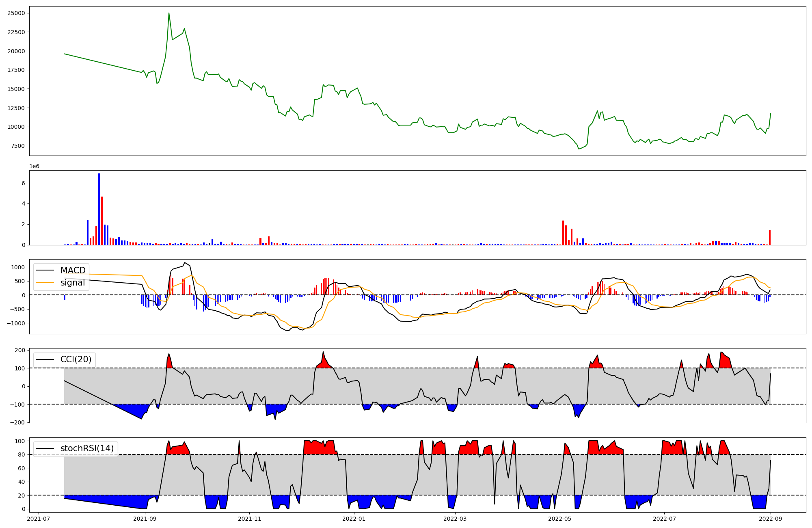
Task: Click the 2022-03 date tick label
Action: [x=455, y=519]
